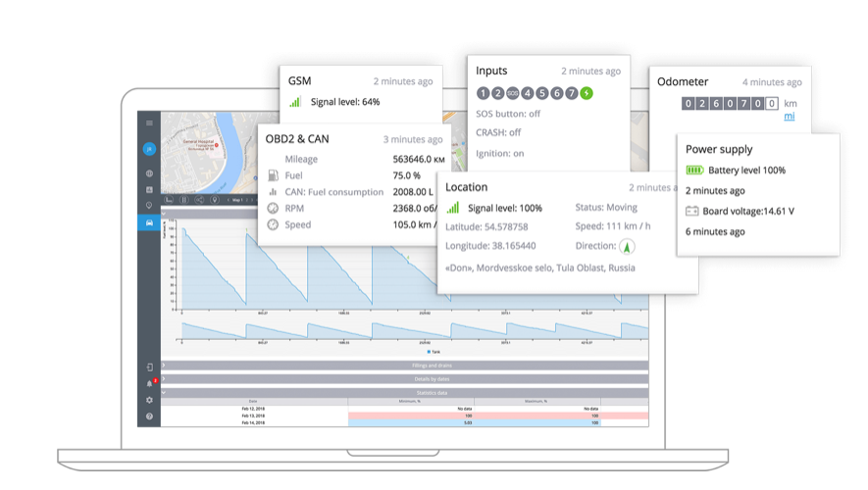Click the Date column header

[253, 401]
